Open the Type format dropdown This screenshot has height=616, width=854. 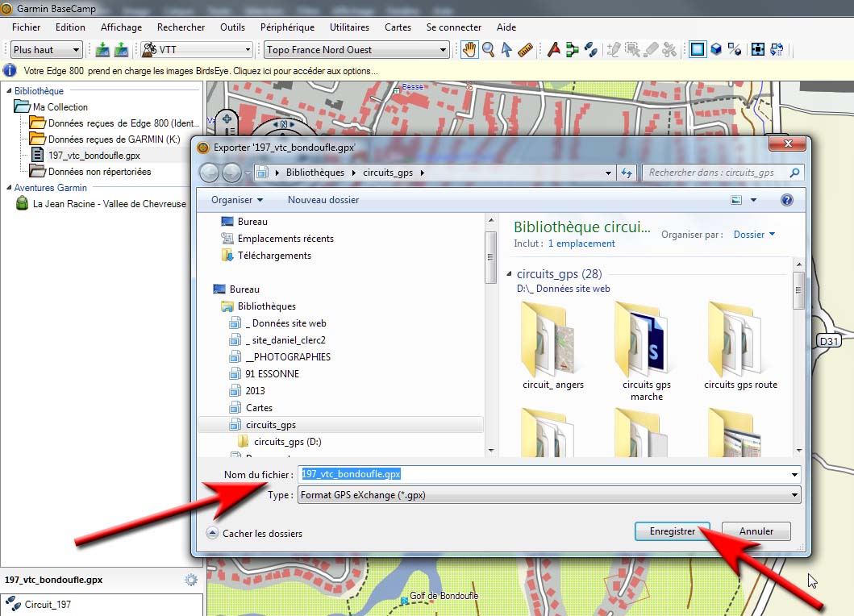point(549,495)
